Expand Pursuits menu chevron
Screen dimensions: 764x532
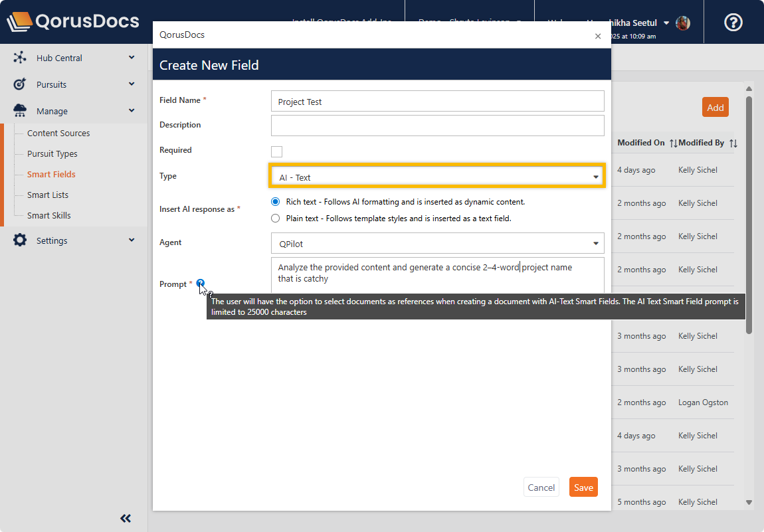[132, 84]
